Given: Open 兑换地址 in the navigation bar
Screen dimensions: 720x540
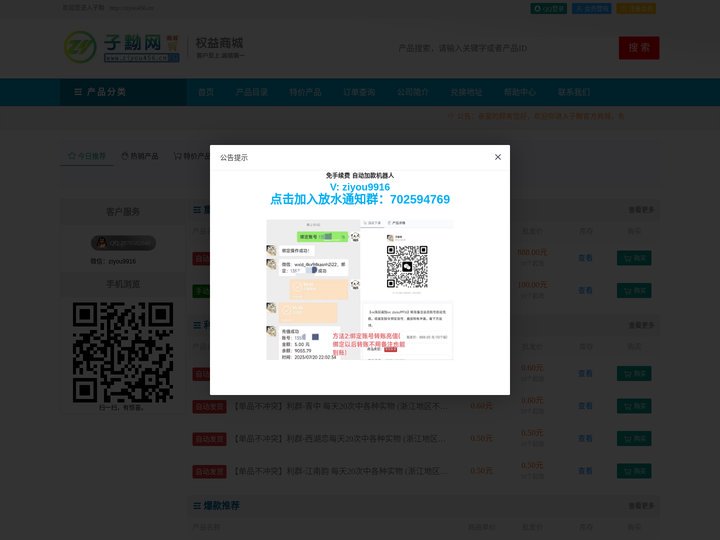Looking at the screenshot, I should (467, 92).
